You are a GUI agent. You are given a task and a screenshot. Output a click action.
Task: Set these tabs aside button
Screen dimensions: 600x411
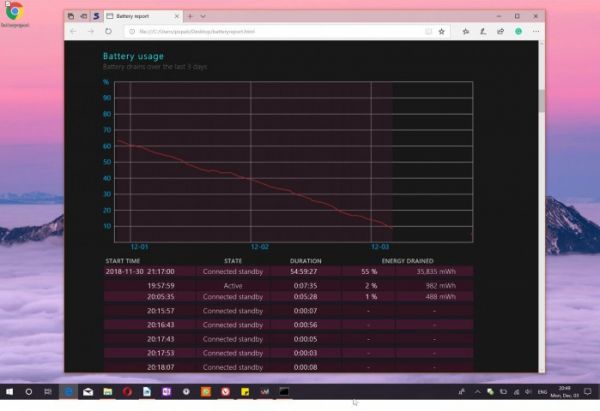[x=83, y=16]
